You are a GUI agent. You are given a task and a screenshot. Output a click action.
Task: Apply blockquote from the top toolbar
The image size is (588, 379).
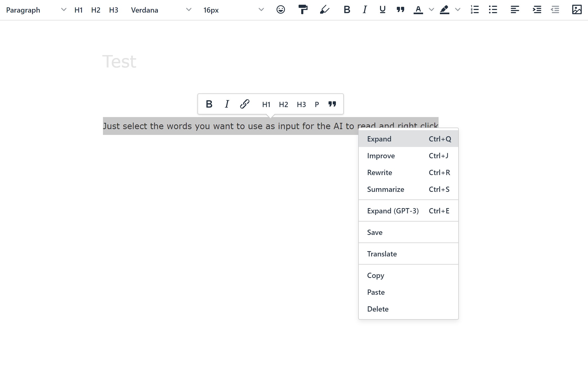(x=400, y=10)
